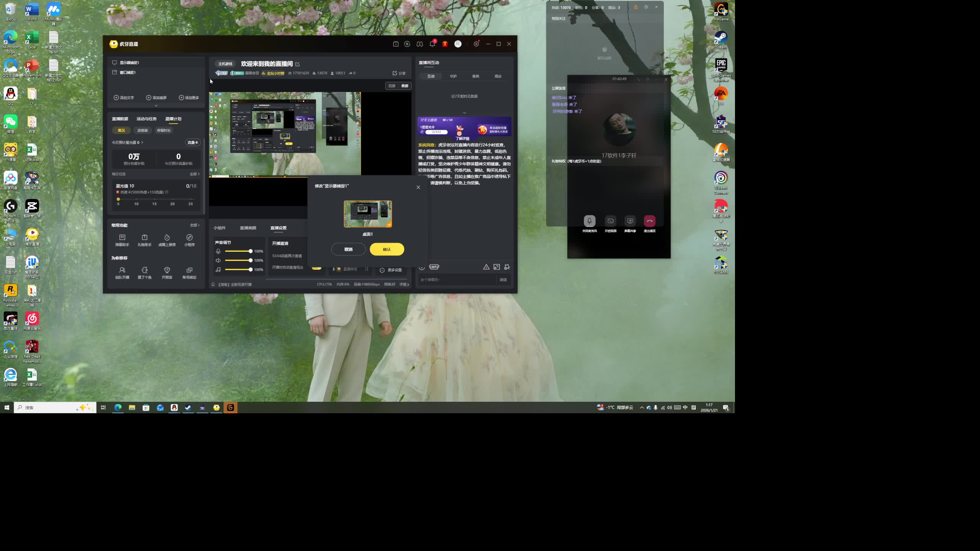Screen dimensions: 980x551
Task: Toggle 关闭麦克风 microphone button in call
Action: click(589, 221)
